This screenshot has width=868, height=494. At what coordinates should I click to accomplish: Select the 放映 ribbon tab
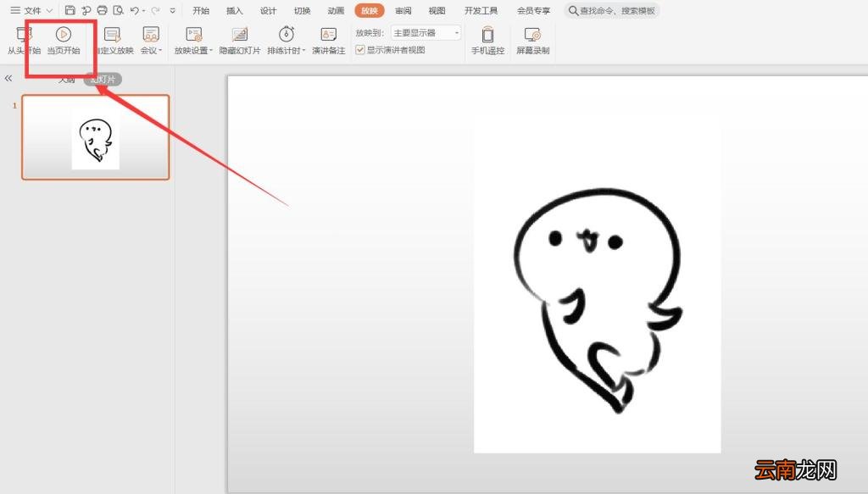pos(370,10)
